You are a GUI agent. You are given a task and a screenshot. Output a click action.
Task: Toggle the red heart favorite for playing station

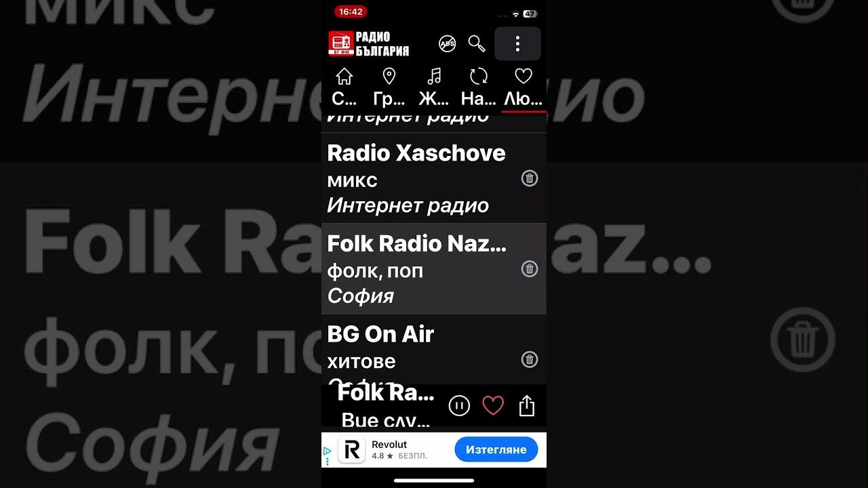coord(493,406)
